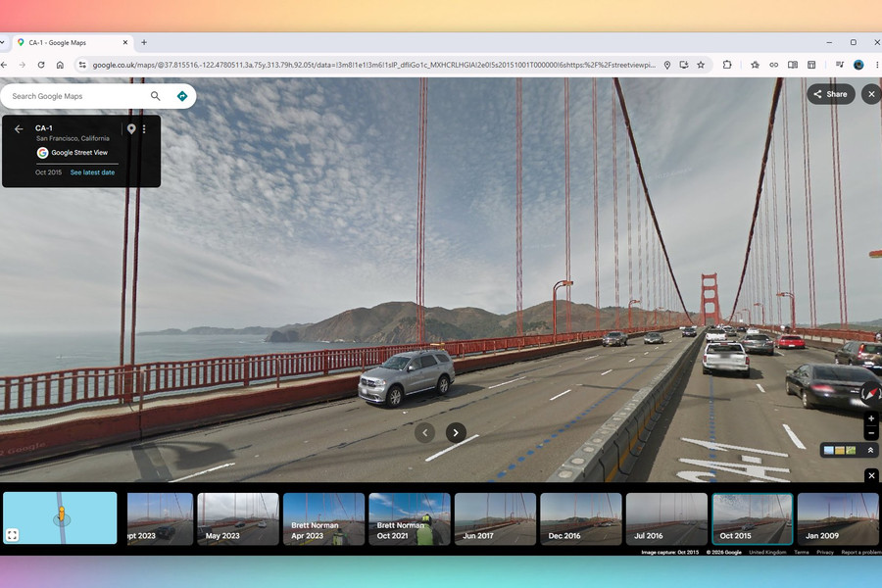Click the Share button
882x588 pixels.
tap(830, 94)
